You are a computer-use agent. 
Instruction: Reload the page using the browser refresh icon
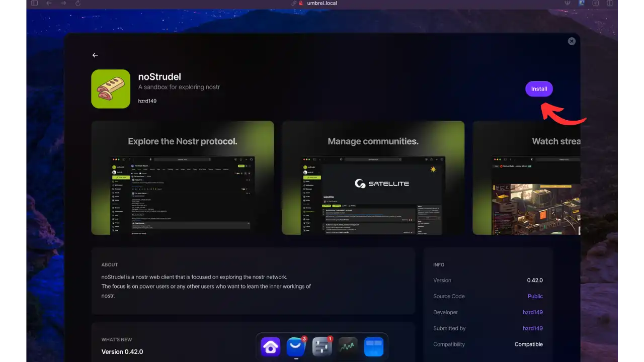pyautogui.click(x=77, y=3)
